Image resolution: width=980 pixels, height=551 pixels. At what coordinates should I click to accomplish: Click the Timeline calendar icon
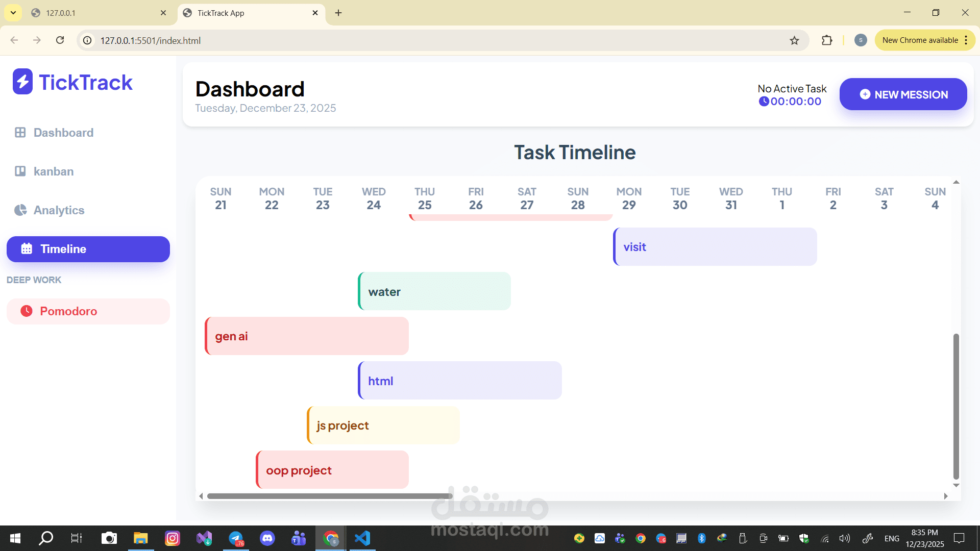[27, 249]
